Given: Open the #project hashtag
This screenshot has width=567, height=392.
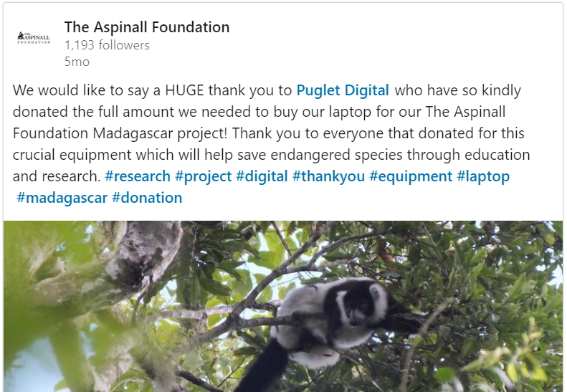Looking at the screenshot, I should (x=204, y=176).
